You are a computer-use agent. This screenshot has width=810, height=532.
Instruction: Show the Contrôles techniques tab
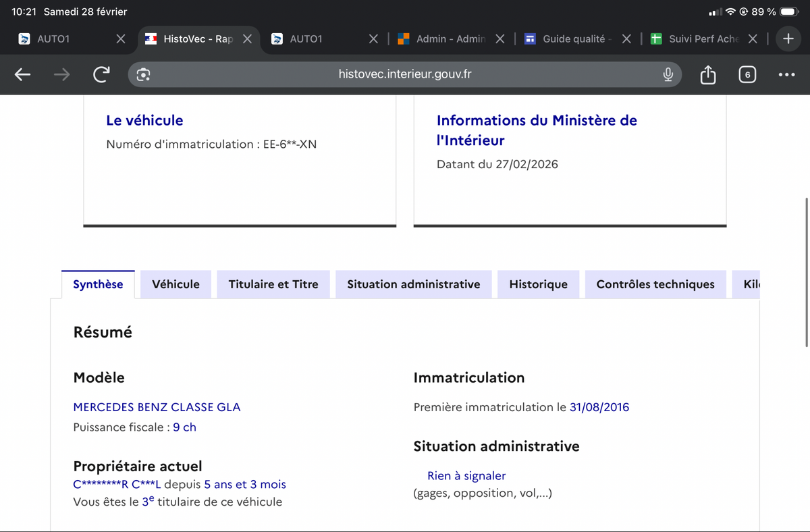[x=655, y=284]
